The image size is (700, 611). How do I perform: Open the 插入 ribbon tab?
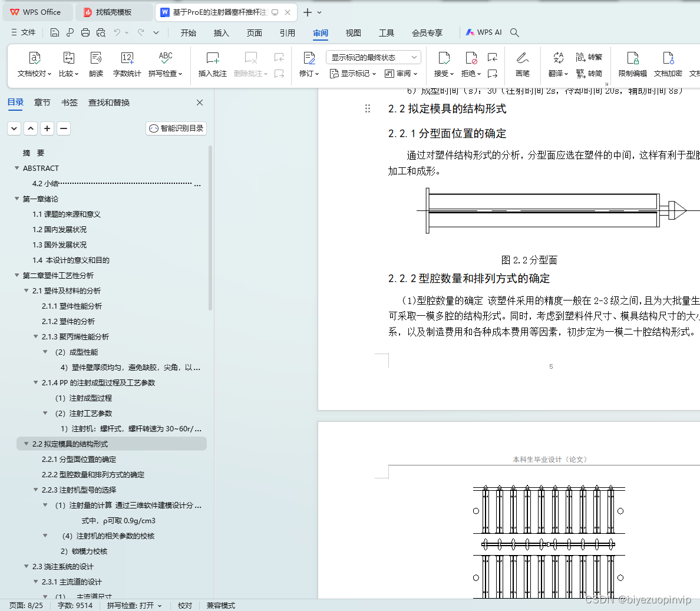[222, 32]
